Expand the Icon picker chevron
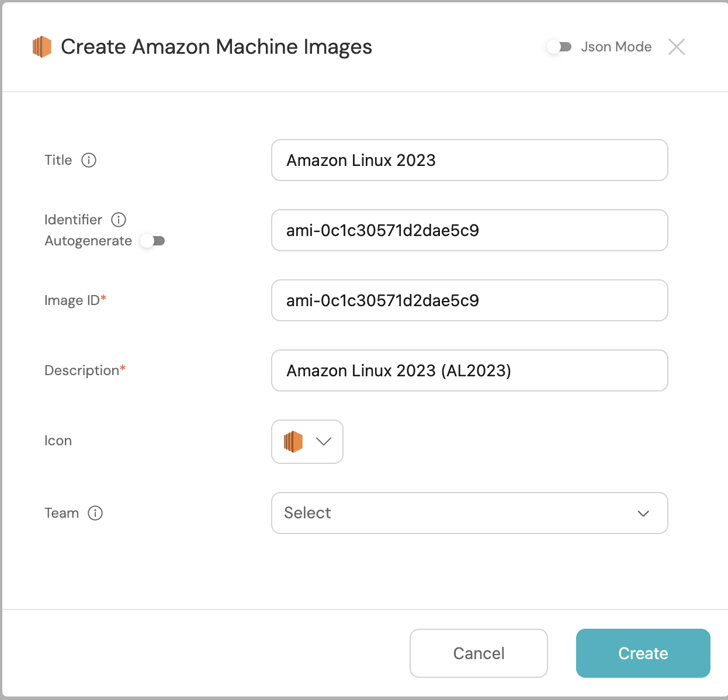This screenshot has height=700, width=728. [324, 442]
